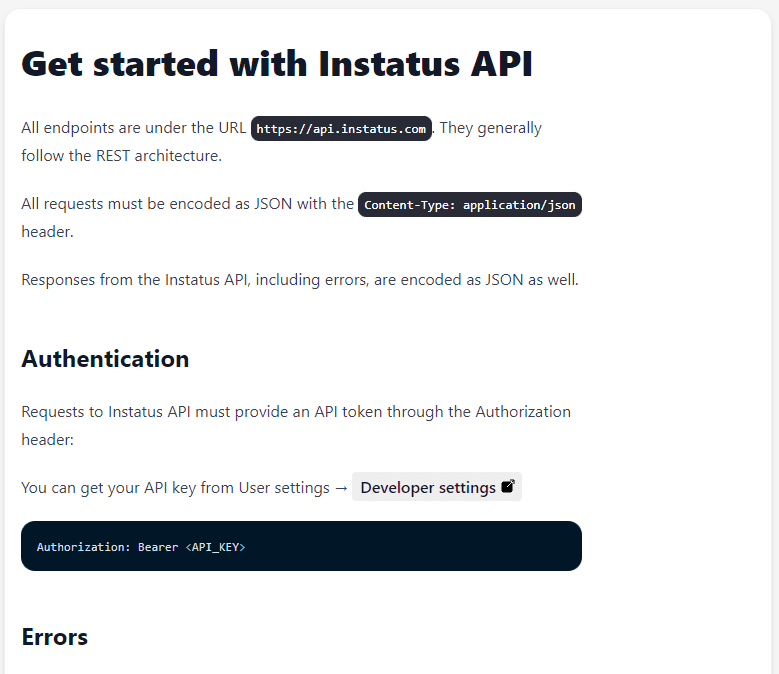Click the Get started with Instatus API title
Image resolution: width=779 pixels, height=674 pixels.
point(277,64)
